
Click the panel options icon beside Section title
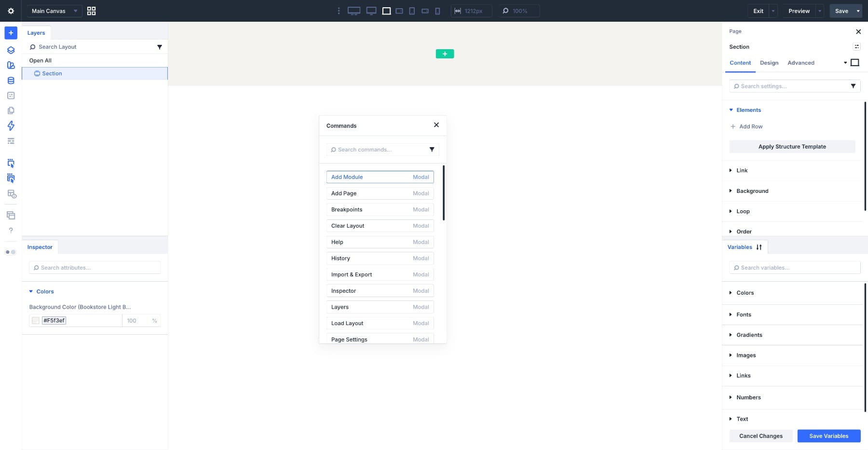click(x=856, y=47)
